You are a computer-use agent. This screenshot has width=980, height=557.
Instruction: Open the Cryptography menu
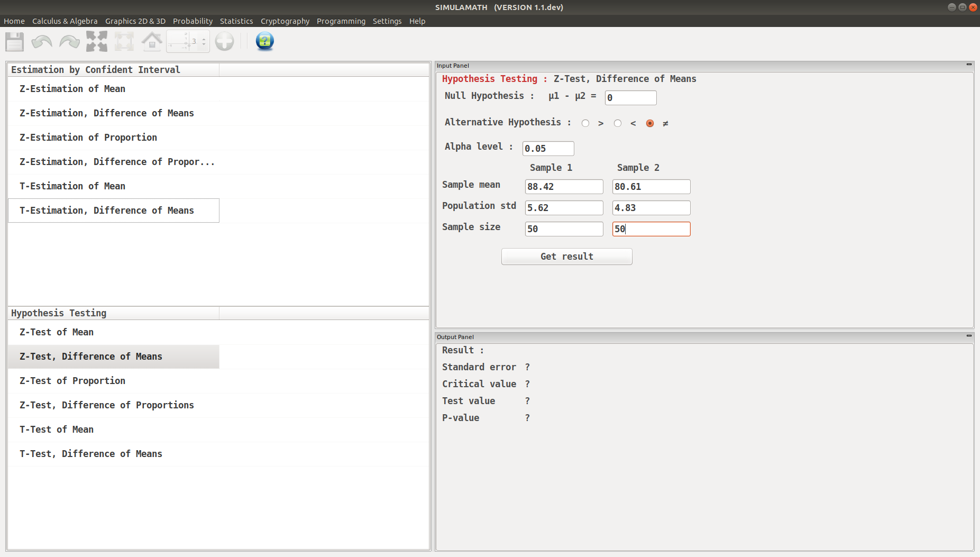(x=285, y=21)
